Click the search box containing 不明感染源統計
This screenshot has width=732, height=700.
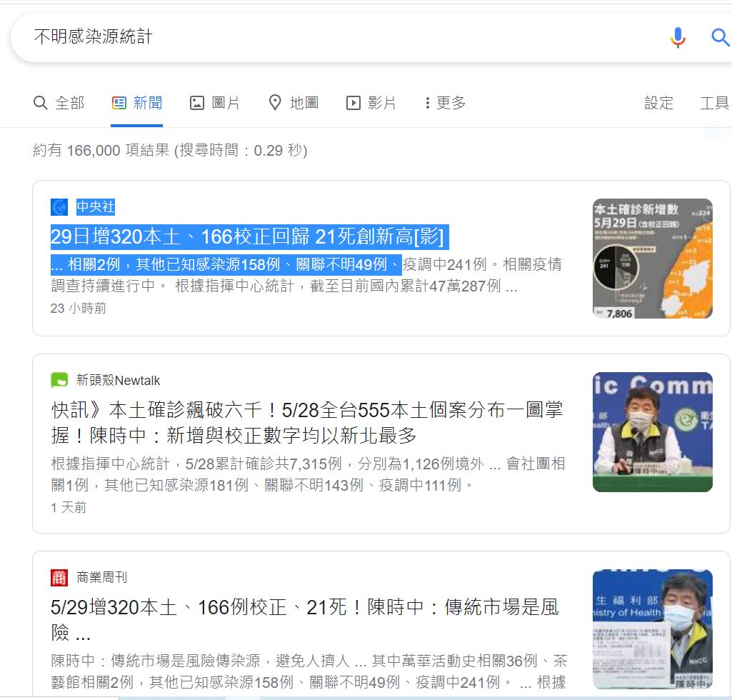click(x=336, y=37)
